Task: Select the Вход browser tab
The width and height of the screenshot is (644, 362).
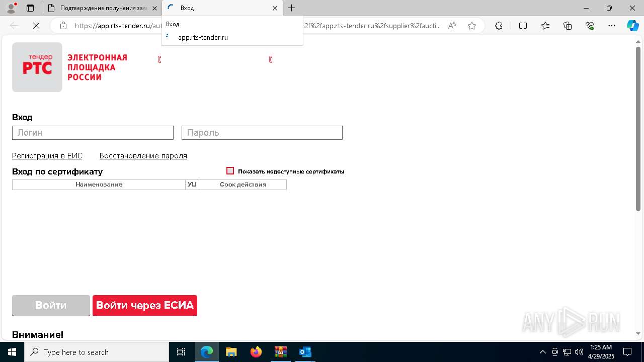Action: point(223,8)
